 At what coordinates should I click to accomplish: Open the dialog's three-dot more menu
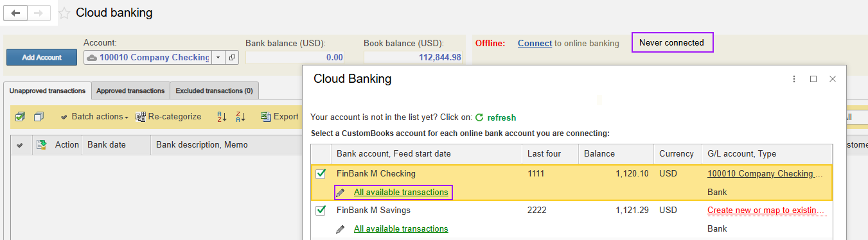click(x=794, y=79)
